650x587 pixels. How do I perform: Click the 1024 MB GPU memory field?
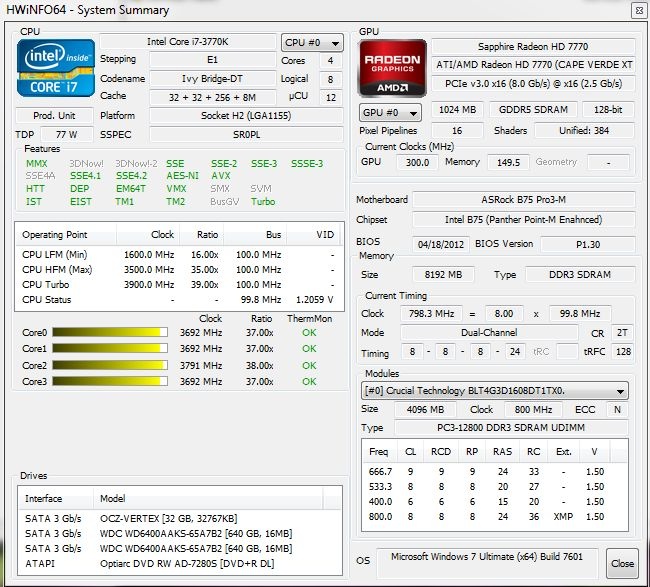pos(457,109)
